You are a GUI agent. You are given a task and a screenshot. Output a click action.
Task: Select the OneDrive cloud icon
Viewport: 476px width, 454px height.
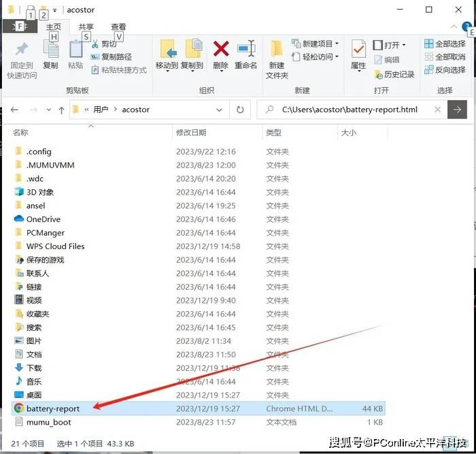tap(19, 218)
